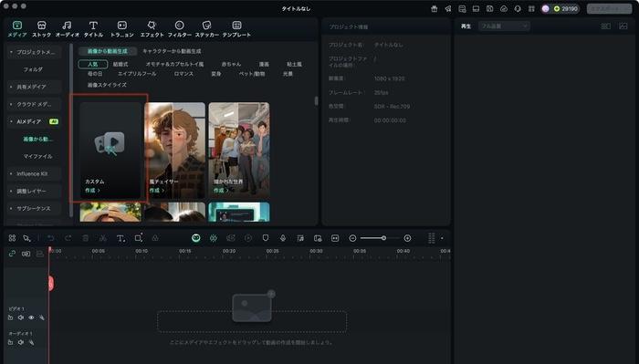Switch to the オーディオ audio tab
Screen dimensions: 639x364
[68, 29]
